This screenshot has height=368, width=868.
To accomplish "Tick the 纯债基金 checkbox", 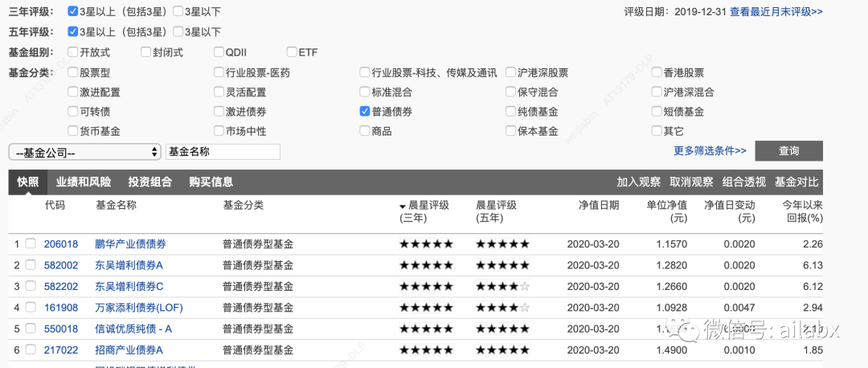I will coord(510,111).
